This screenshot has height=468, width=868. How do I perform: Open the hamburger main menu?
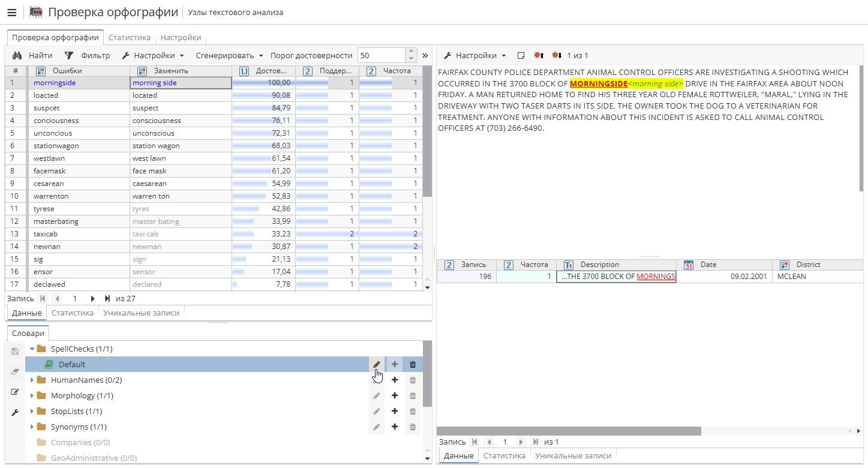(x=11, y=12)
